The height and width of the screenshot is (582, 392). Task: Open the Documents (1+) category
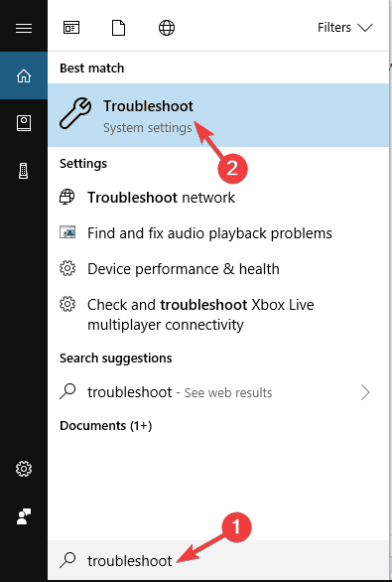coord(106,425)
